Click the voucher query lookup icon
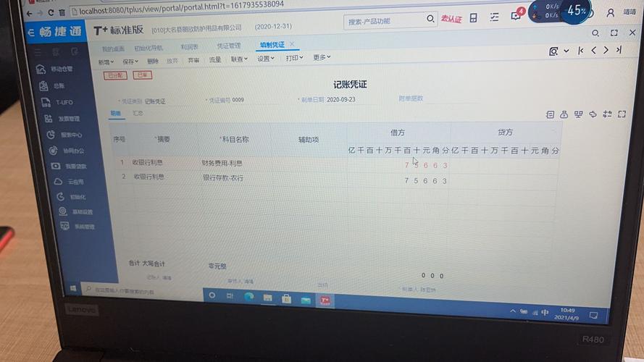 coord(553,51)
